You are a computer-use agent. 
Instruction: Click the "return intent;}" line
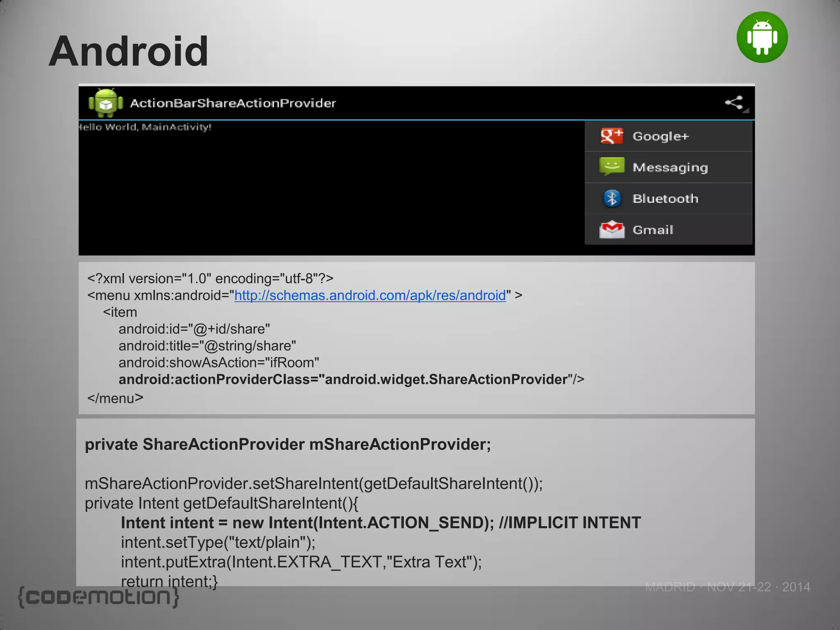(169, 581)
